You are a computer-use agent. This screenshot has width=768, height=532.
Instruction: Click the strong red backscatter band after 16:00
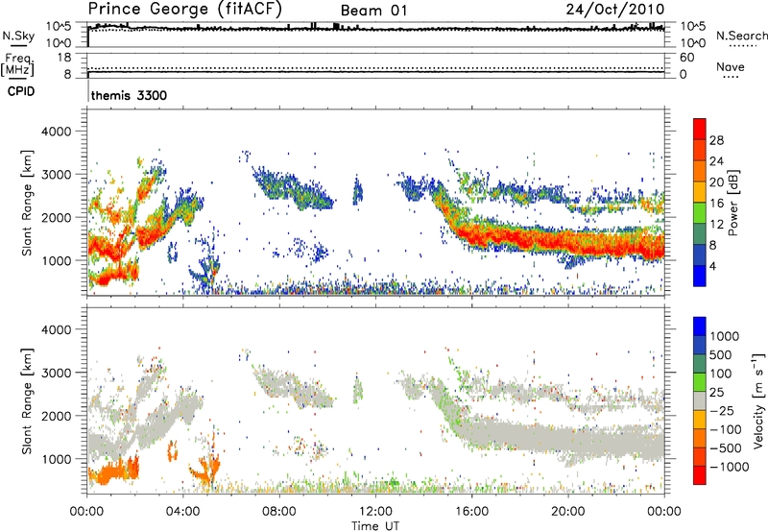click(x=564, y=241)
